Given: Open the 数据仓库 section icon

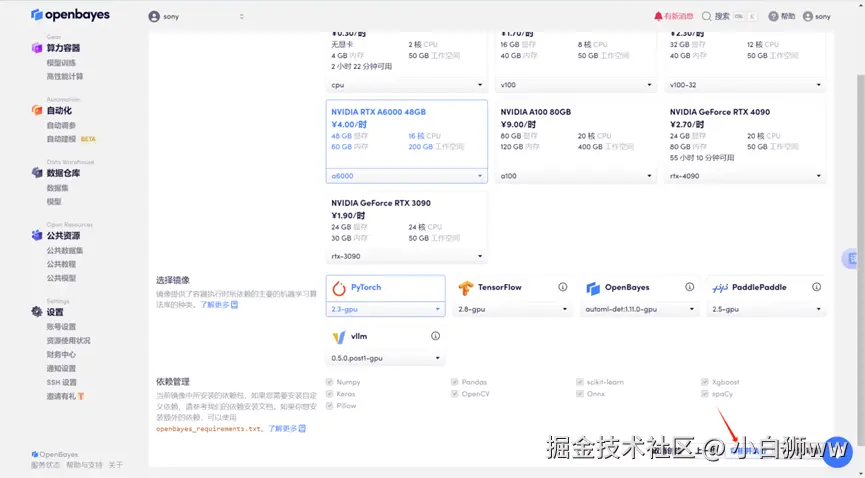Looking at the screenshot, I should [36, 173].
